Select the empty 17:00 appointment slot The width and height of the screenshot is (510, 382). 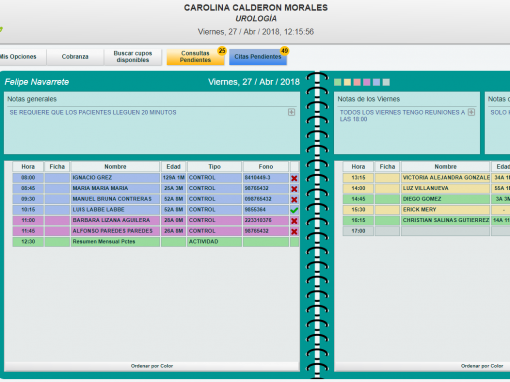point(426,231)
